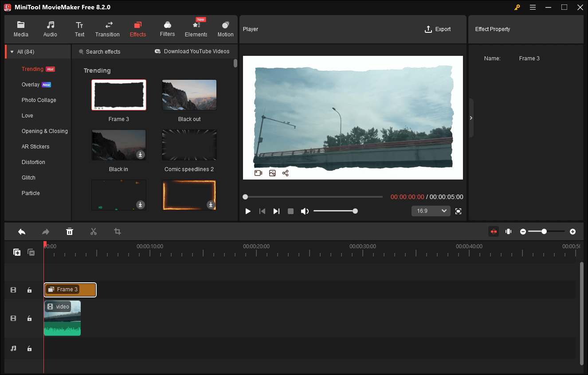
Task: Select the Distortion category
Action: tap(33, 162)
